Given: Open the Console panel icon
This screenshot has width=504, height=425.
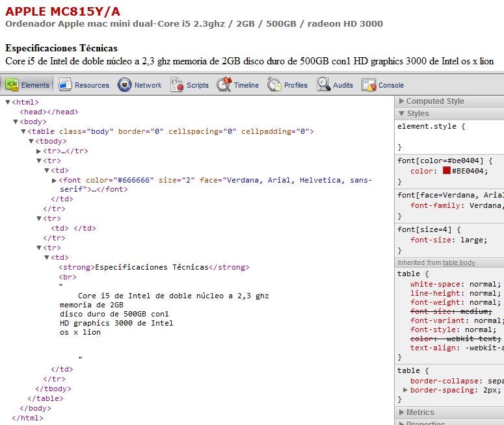Looking at the screenshot, I should pyautogui.click(x=368, y=85).
